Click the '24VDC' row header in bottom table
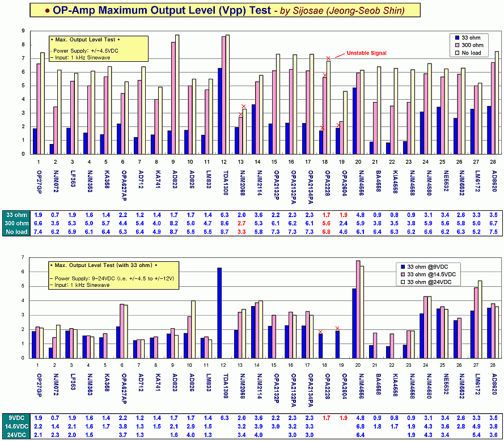 click(x=16, y=435)
